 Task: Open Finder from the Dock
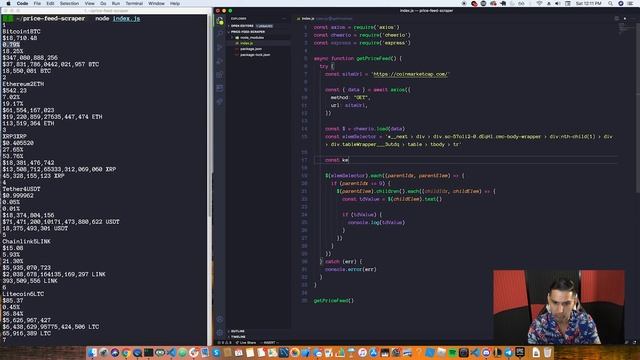click(x=92, y=353)
